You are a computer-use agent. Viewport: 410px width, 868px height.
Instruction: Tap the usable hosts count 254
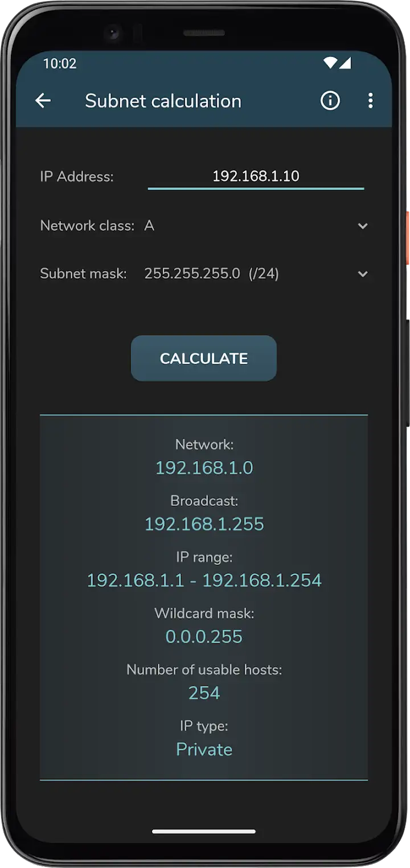[x=204, y=693]
